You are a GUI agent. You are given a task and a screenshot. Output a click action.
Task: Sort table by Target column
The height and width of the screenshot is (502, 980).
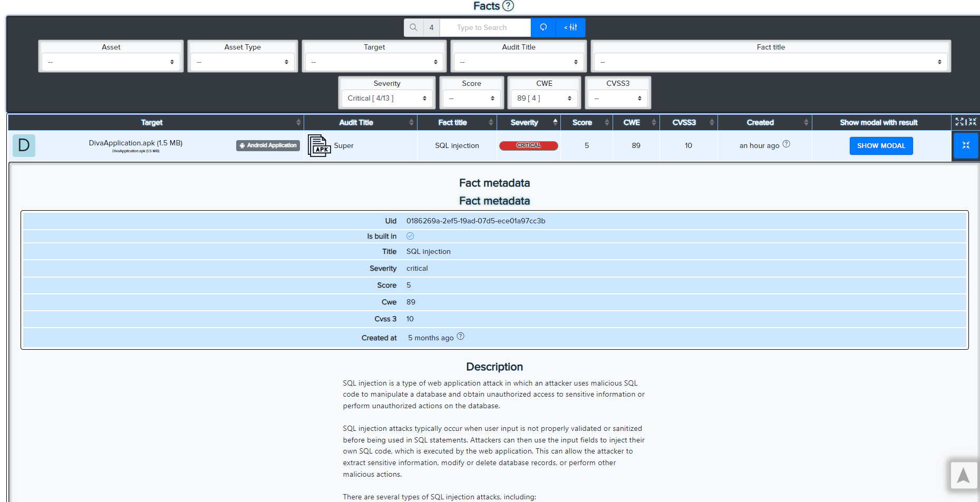[156, 122]
